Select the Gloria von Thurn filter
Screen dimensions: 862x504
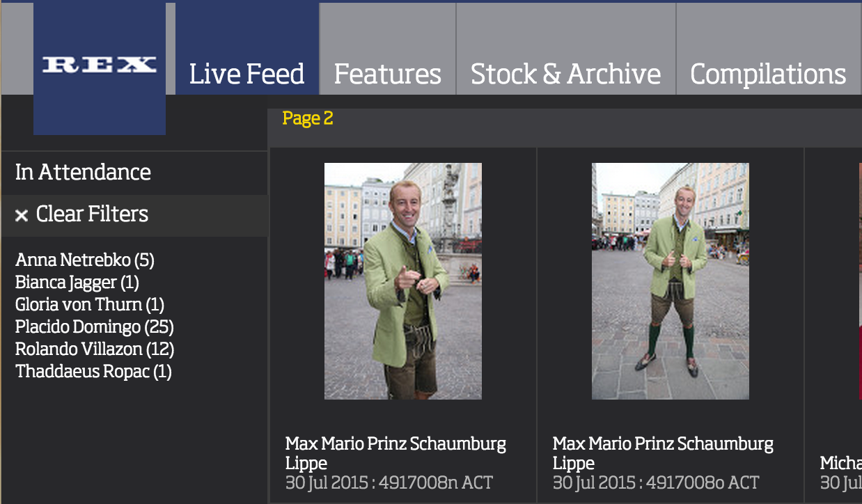(x=90, y=305)
